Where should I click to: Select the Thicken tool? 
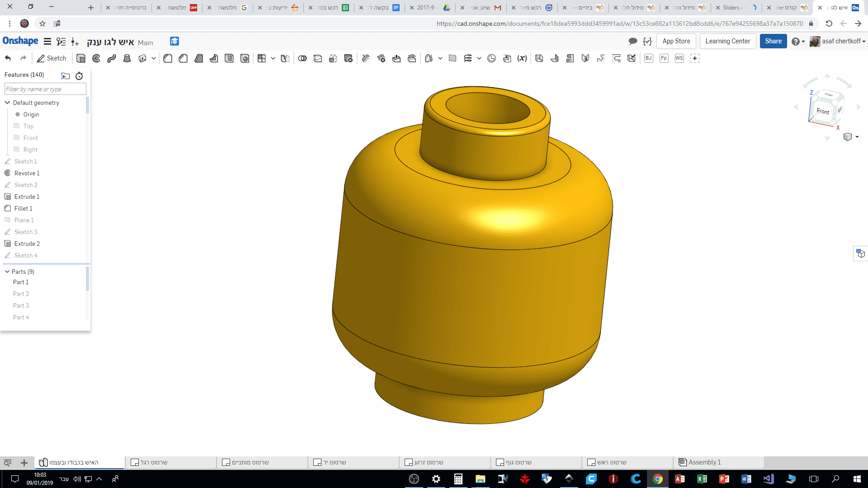click(x=142, y=58)
